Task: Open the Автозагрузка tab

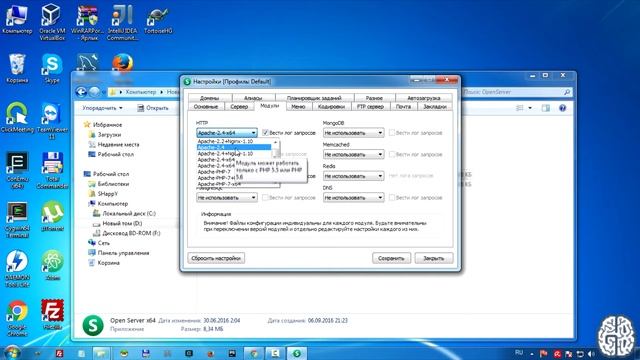Action: click(424, 98)
